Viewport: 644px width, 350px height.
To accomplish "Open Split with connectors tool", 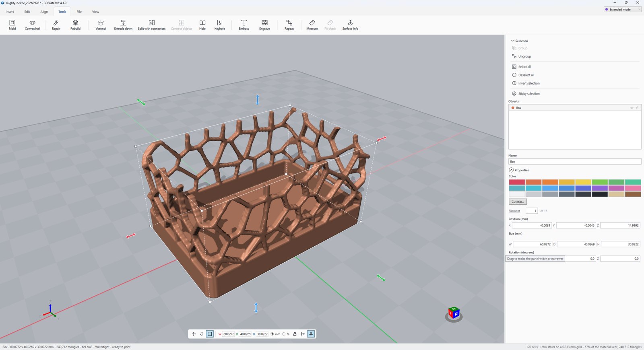I will pos(152,25).
